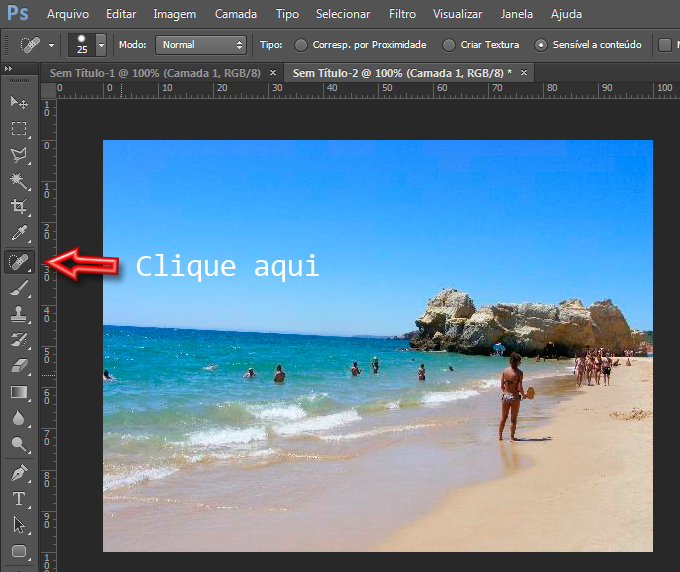The image size is (680, 572).
Task: Select the Brush tool
Action: click(x=19, y=288)
